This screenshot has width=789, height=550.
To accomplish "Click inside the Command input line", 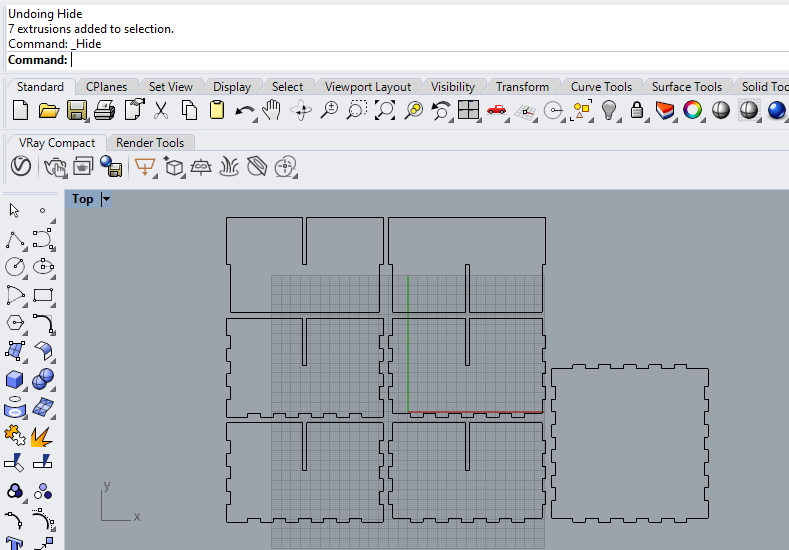I will pyautogui.click(x=428, y=60).
